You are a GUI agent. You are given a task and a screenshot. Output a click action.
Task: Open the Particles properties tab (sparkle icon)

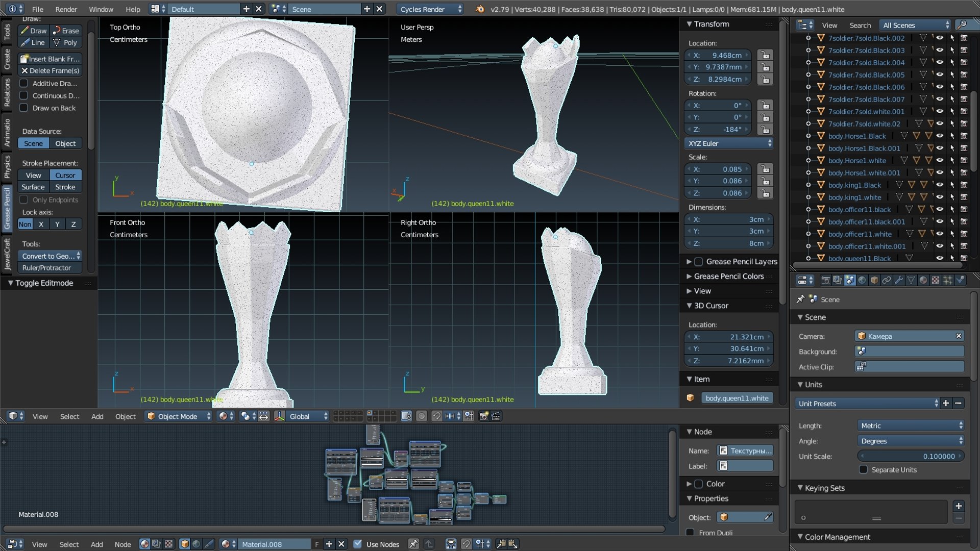point(948,280)
